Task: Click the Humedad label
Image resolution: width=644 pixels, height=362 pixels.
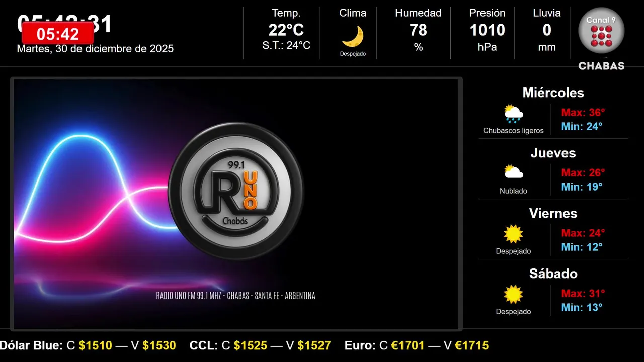Action: coord(418,13)
